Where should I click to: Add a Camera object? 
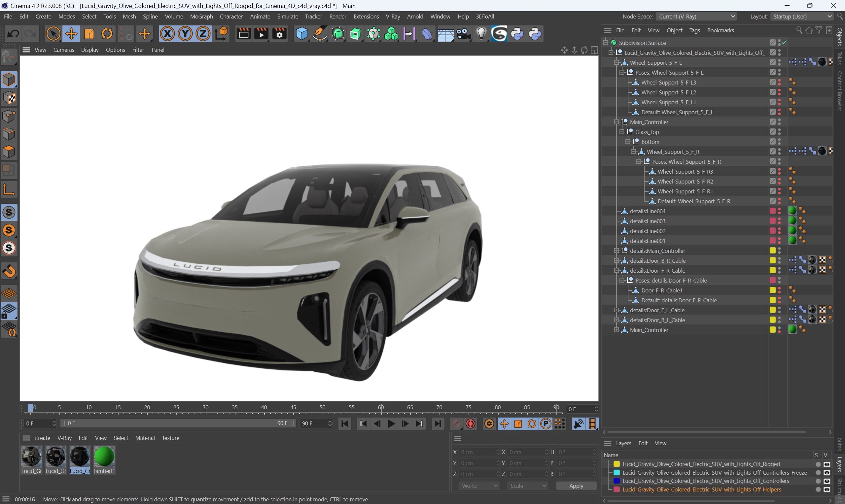[x=463, y=34]
